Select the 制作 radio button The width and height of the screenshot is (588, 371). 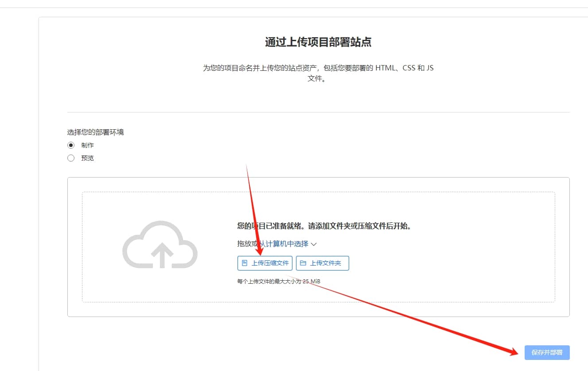point(71,145)
